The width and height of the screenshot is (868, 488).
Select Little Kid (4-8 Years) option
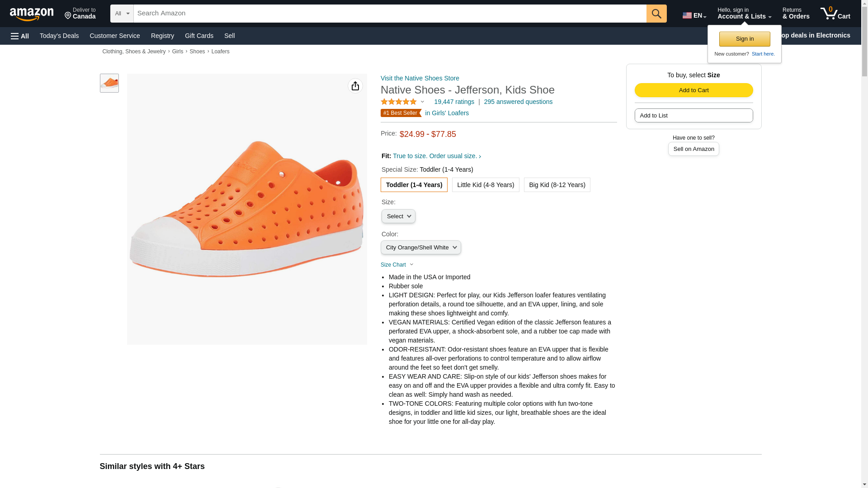pyautogui.click(x=485, y=185)
